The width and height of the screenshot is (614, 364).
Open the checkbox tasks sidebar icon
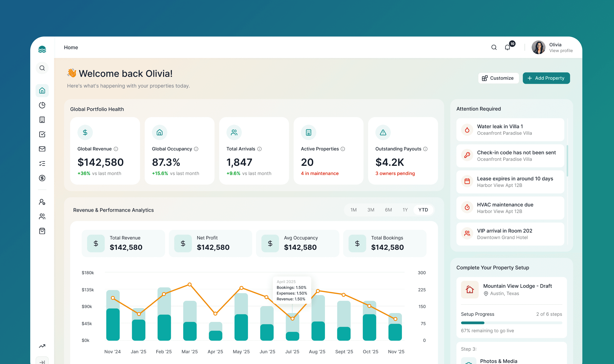point(42,134)
